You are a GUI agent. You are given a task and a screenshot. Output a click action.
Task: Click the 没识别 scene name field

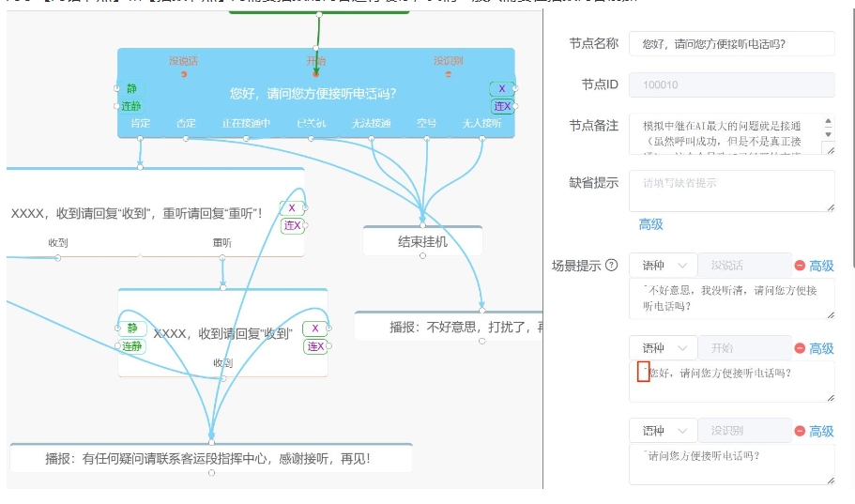[744, 431]
